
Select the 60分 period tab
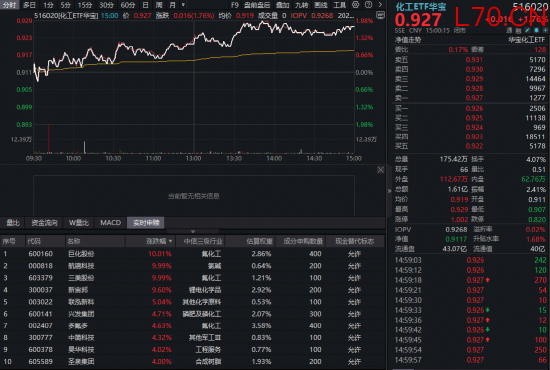click(128, 5)
